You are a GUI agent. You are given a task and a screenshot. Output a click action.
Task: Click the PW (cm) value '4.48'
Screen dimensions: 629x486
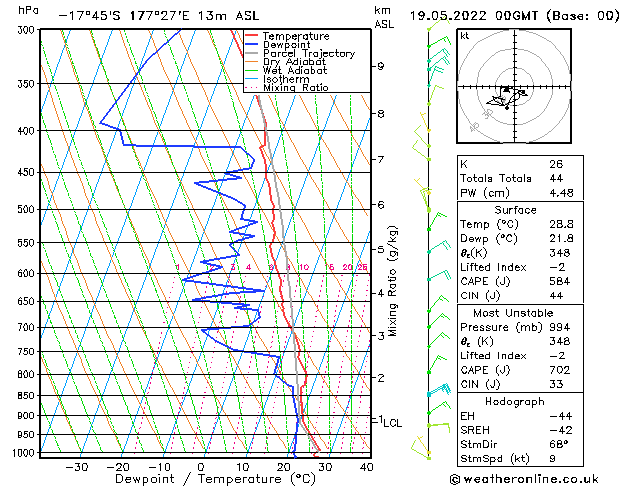tap(561, 193)
